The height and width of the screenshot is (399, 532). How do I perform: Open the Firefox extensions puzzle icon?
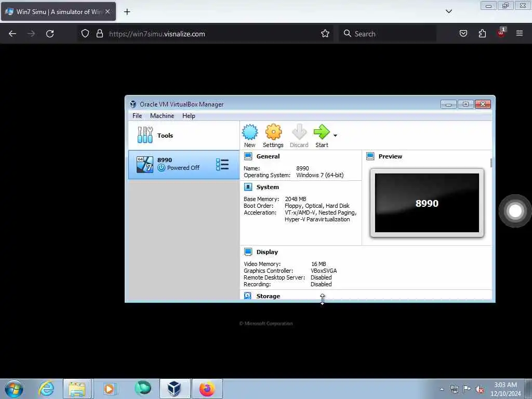pos(482,34)
